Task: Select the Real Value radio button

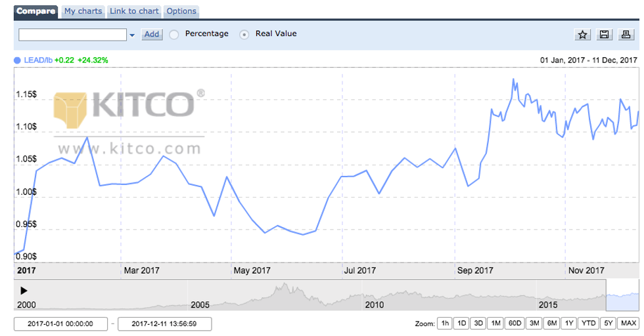Action: click(244, 34)
